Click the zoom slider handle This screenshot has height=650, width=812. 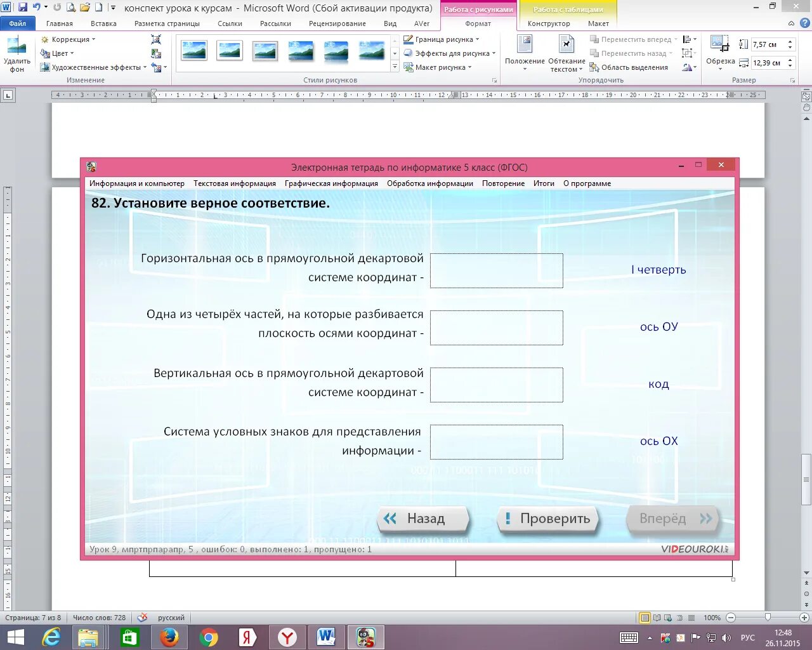point(768,618)
